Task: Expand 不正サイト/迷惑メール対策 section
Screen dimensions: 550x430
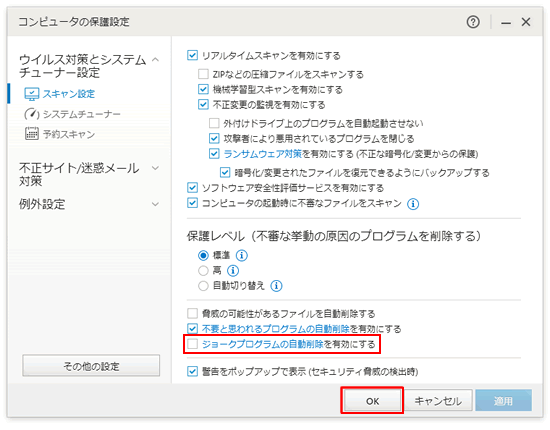Action: click(155, 168)
